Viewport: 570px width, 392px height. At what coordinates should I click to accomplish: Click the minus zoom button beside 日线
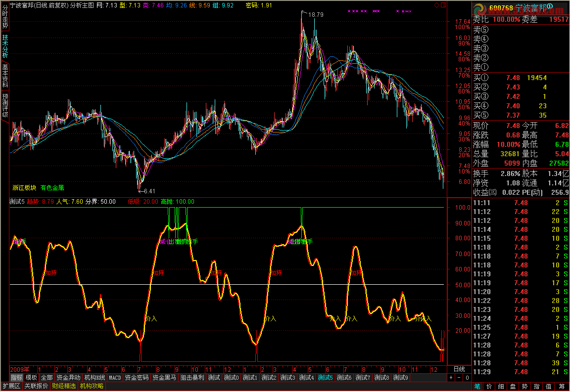coord(458,378)
